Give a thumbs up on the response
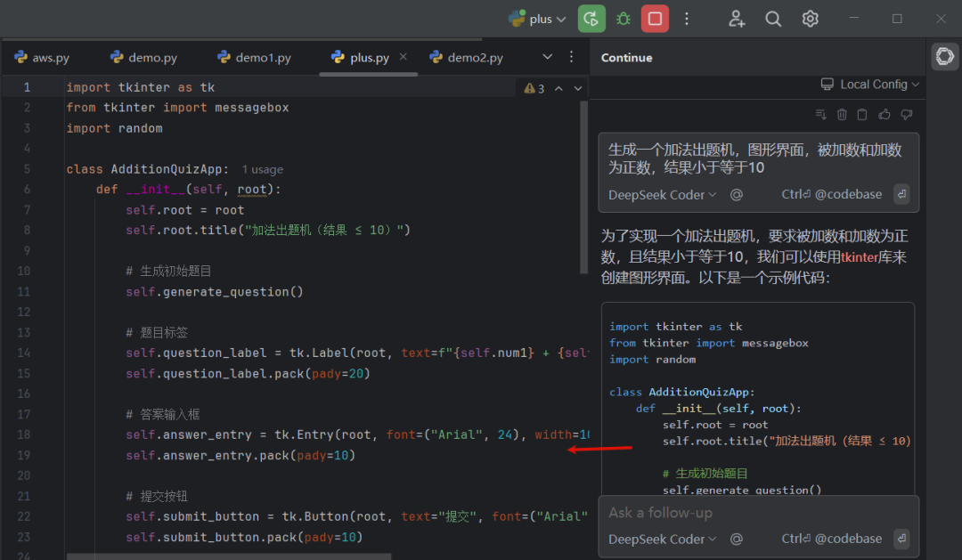Viewport: 962px width, 560px height. coord(883,114)
